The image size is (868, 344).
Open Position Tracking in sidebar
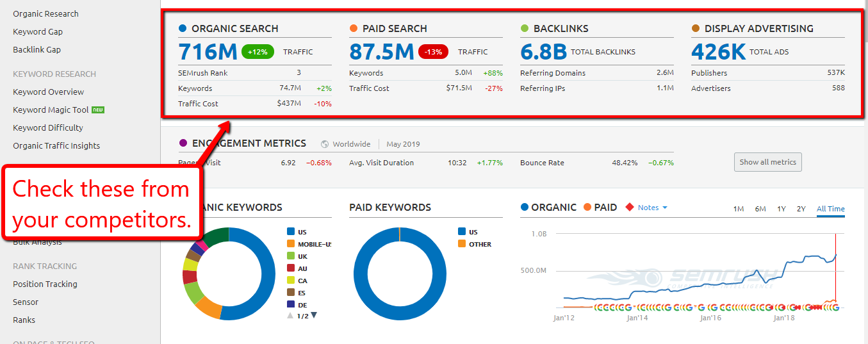click(45, 284)
